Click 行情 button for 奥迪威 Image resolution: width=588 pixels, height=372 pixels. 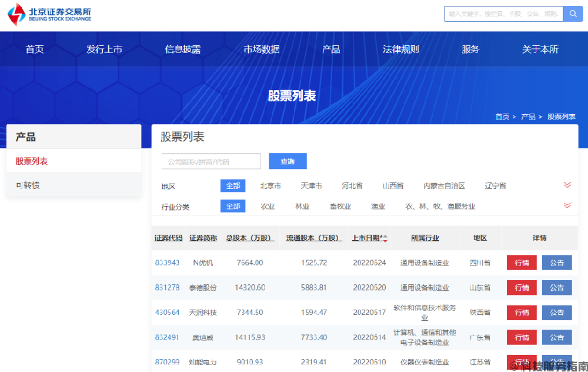(x=522, y=337)
